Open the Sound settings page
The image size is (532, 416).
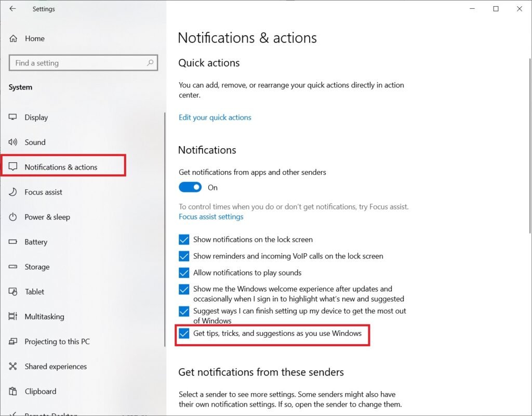click(35, 142)
